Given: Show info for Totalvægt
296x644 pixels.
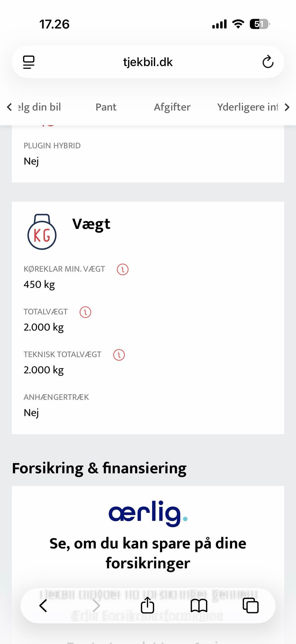Looking at the screenshot, I should click(x=85, y=312).
